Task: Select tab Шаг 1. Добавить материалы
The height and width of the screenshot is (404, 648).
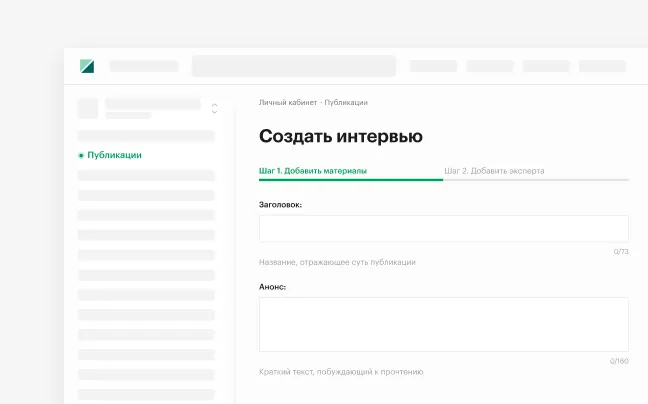Action: [313, 171]
